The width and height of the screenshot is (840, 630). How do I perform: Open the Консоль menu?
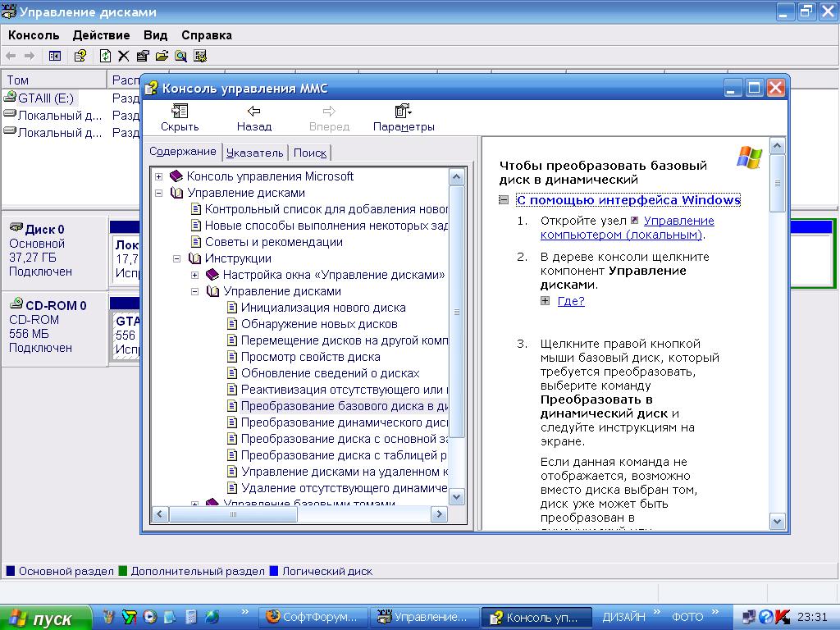pyautogui.click(x=34, y=35)
